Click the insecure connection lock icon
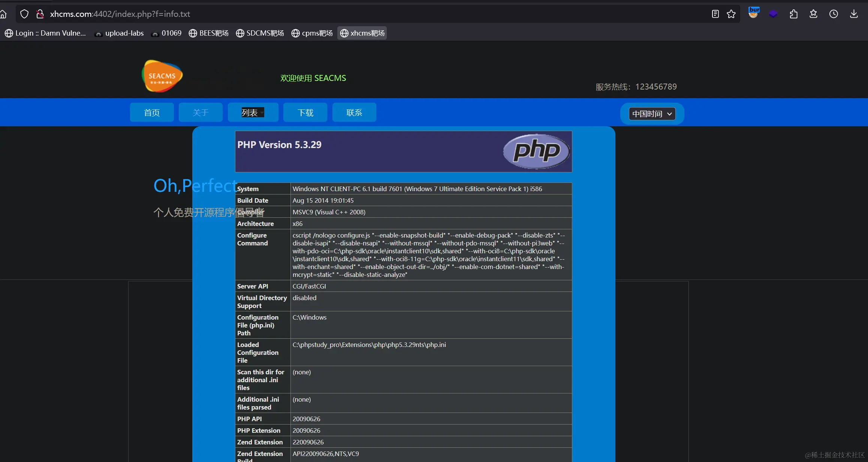868x462 pixels. (40, 14)
